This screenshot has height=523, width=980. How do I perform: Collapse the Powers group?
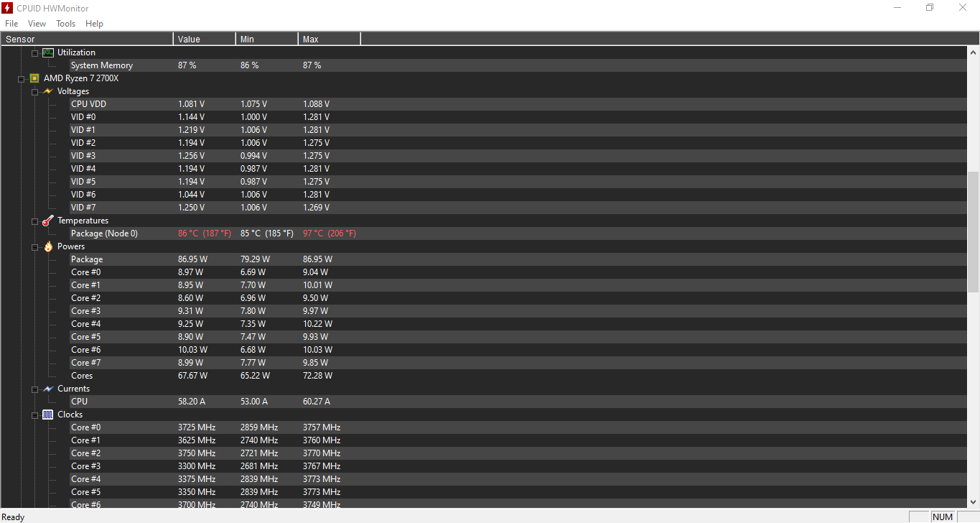(x=34, y=247)
